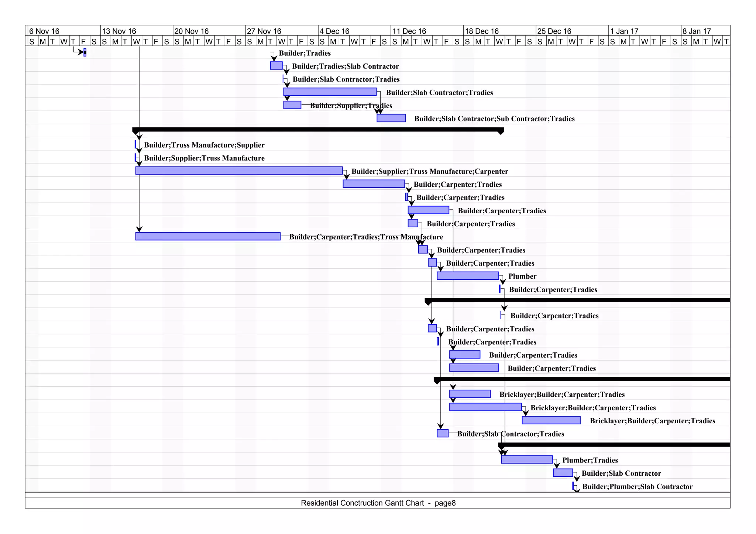Select the 11 Dec 16 week header
Image resolution: width=756 pixels, height=534 pixels.
[x=427, y=31]
